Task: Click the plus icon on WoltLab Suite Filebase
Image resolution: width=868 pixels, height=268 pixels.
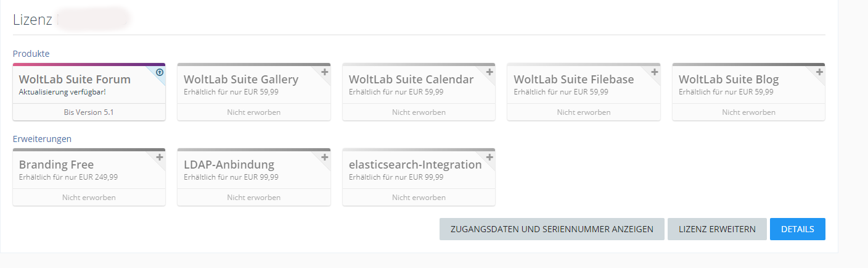Action: click(655, 72)
